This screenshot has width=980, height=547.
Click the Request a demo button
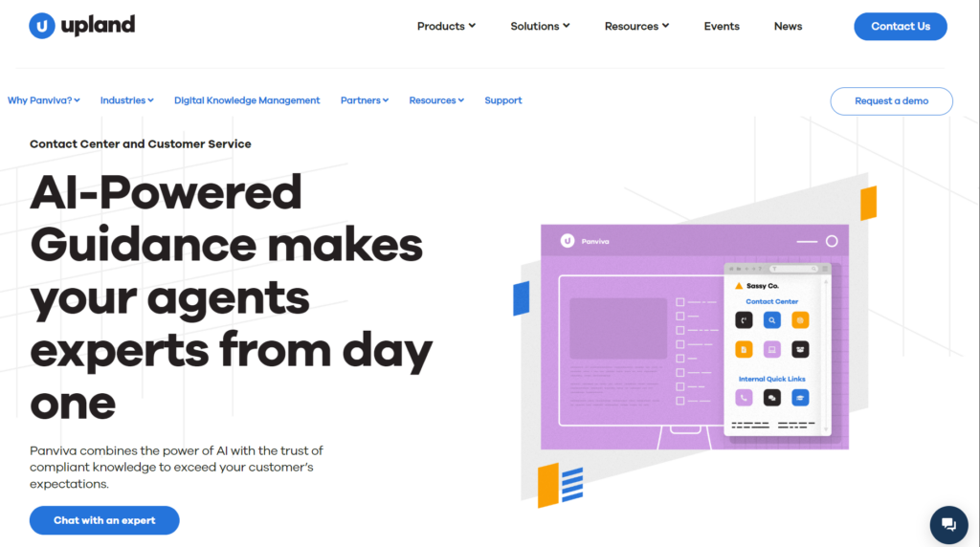click(x=891, y=101)
